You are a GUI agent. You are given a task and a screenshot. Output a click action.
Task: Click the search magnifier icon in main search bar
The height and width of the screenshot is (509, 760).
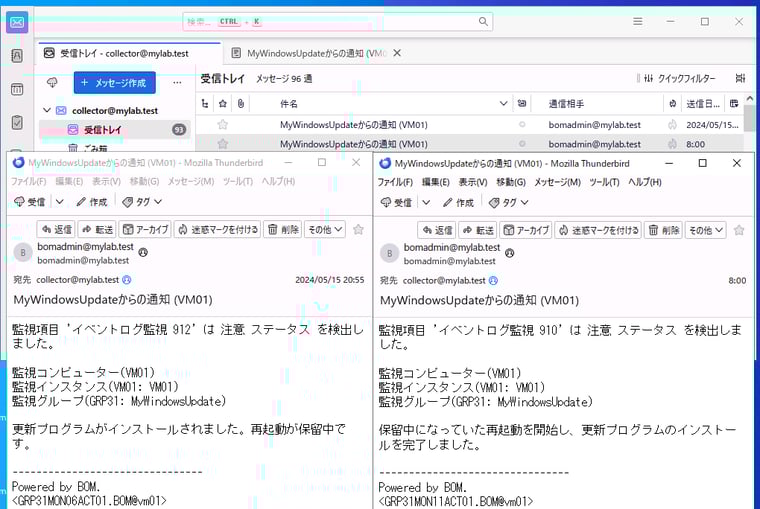(x=483, y=21)
